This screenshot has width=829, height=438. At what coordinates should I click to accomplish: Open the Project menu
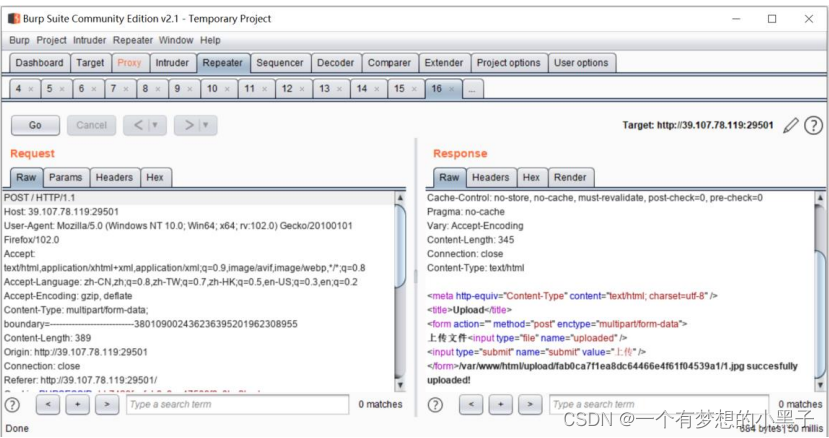[51, 40]
